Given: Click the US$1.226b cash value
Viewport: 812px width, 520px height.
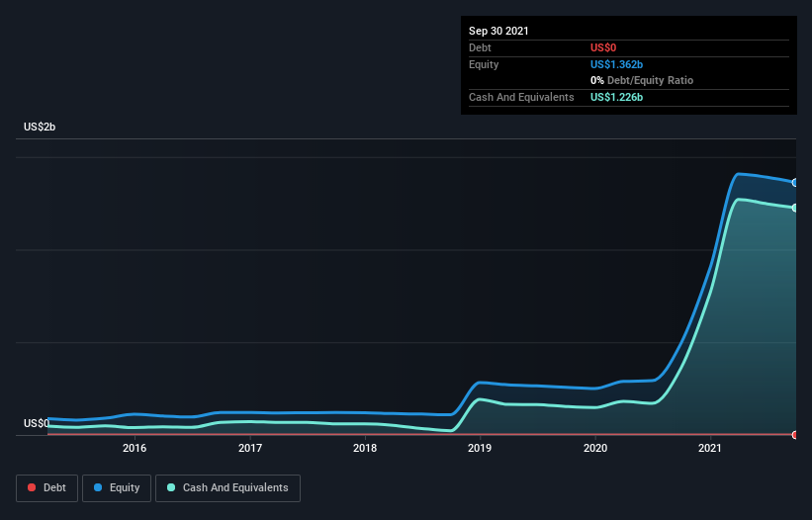Looking at the screenshot, I should [617, 97].
